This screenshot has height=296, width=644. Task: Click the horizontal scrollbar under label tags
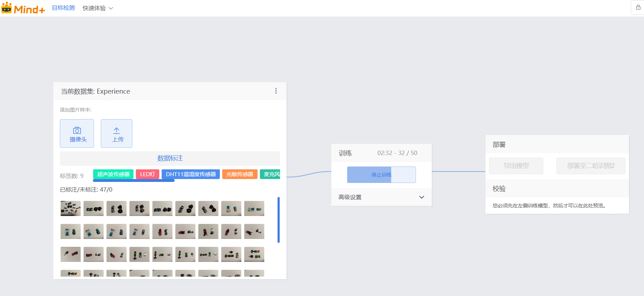[134, 180]
